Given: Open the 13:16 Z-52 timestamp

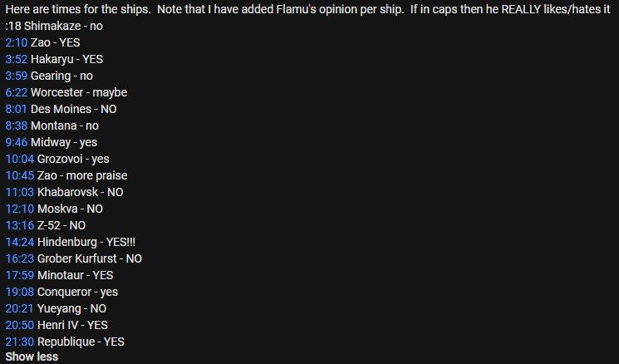Looking at the screenshot, I should (x=19, y=225).
